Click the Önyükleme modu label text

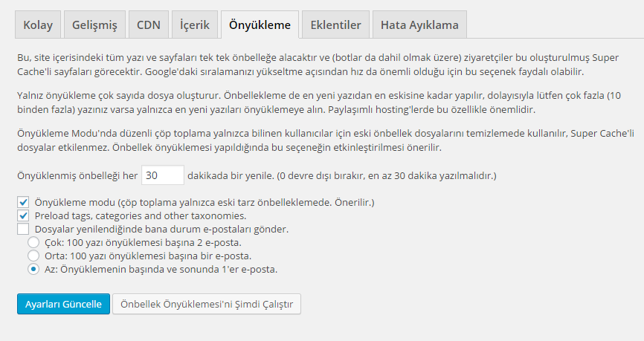point(205,203)
